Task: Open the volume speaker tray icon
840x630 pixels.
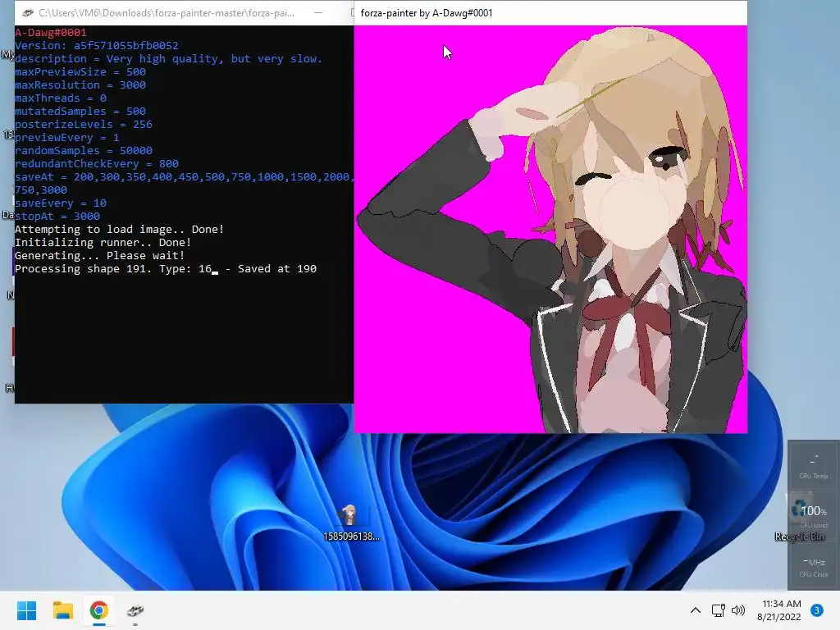Action: [738, 610]
